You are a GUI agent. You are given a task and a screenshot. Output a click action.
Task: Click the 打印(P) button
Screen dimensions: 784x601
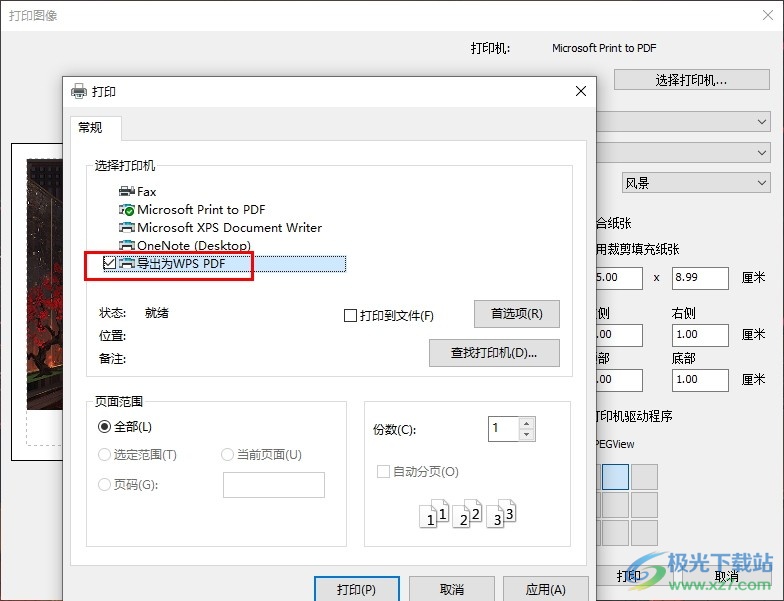(356, 589)
